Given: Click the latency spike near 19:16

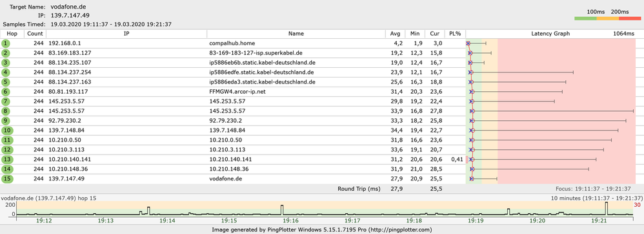Looking at the screenshot, I should coord(282,209).
